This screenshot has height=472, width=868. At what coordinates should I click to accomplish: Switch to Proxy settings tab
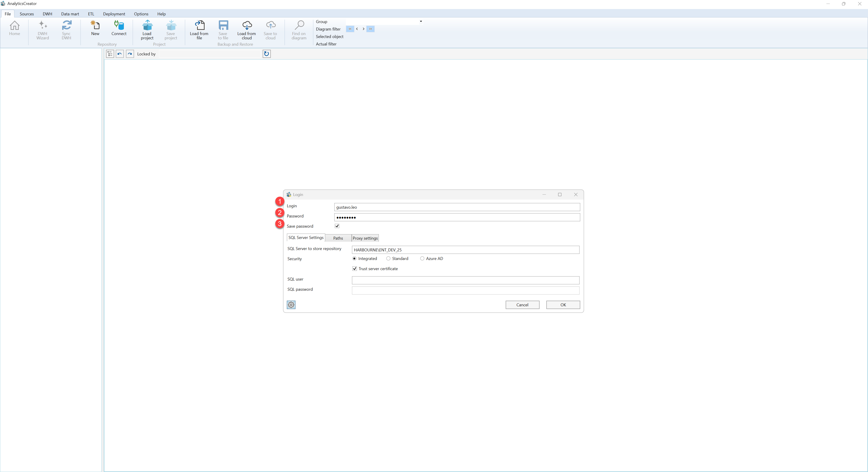[365, 238]
